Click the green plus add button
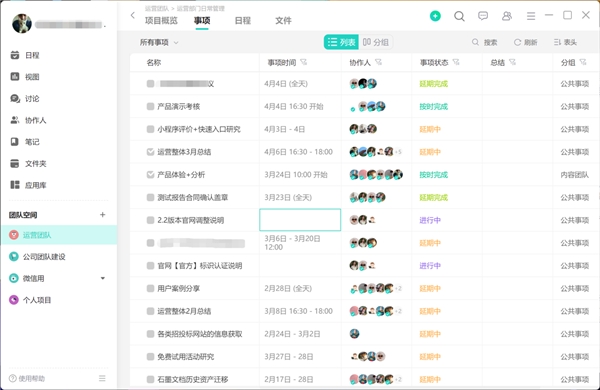The width and height of the screenshot is (600, 390). coord(435,16)
